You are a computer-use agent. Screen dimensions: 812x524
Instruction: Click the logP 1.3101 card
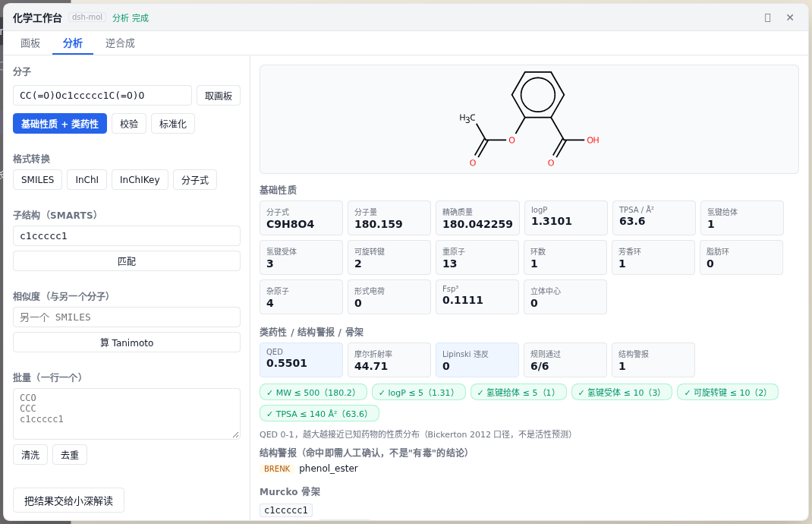[566, 218]
